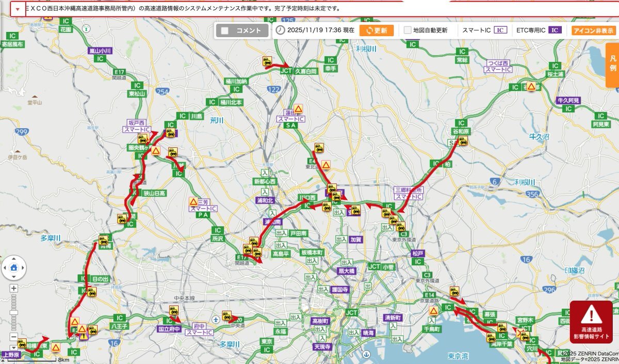Click orange 更新 refresh button
Screen dimensions: 619x364
coord(377,30)
